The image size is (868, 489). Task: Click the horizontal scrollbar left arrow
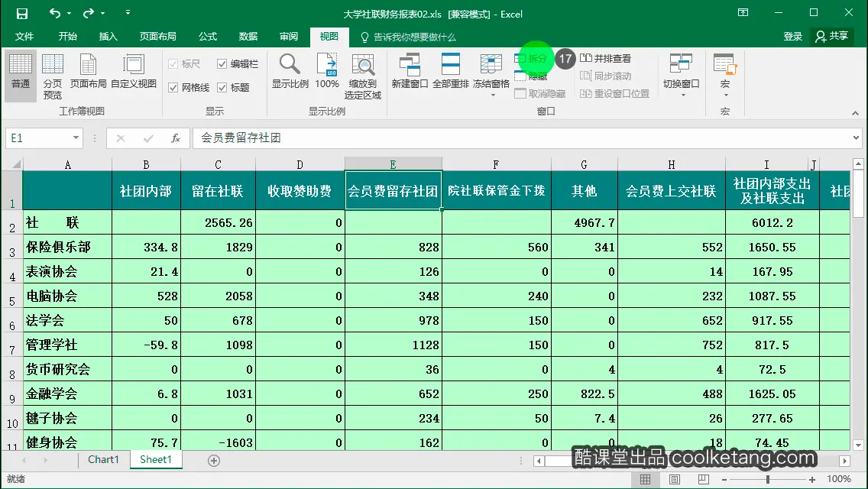tap(539, 461)
